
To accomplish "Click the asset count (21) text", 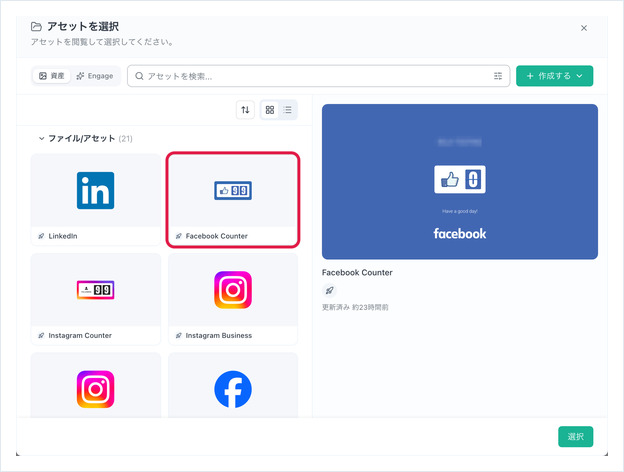I will click(x=125, y=138).
